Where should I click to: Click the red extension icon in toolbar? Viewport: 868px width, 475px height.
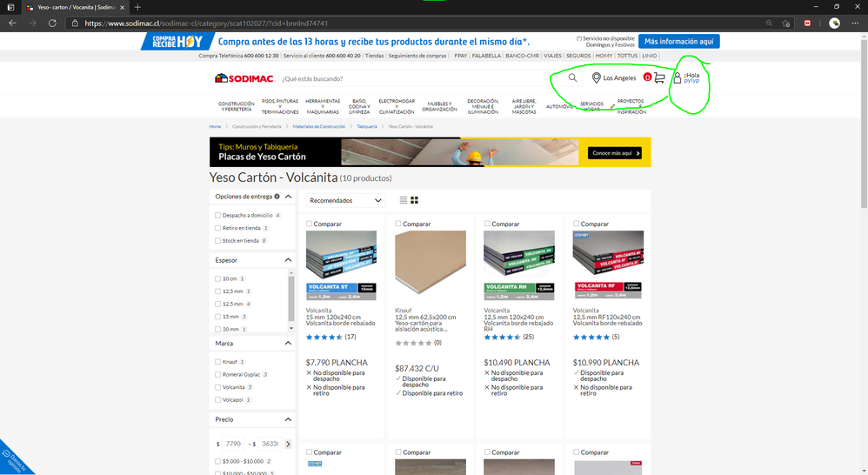click(x=807, y=23)
